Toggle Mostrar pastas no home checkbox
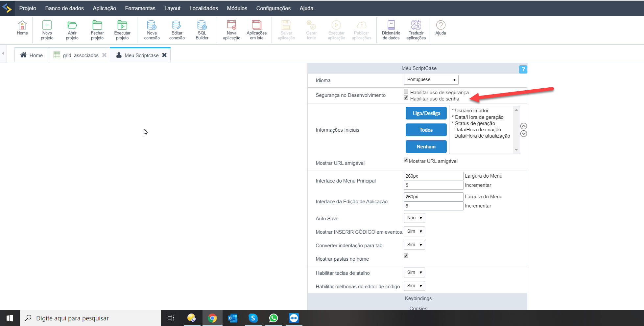 [406, 256]
